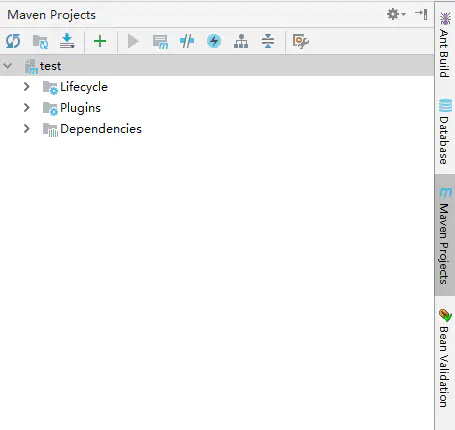The height and width of the screenshot is (430, 455).
Task: Toggle skip tests mode lightning icon
Action: tap(214, 41)
